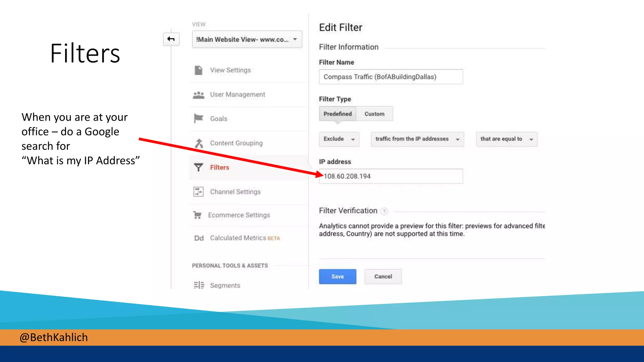
Task: Click the View Settings document icon
Action: (x=198, y=70)
